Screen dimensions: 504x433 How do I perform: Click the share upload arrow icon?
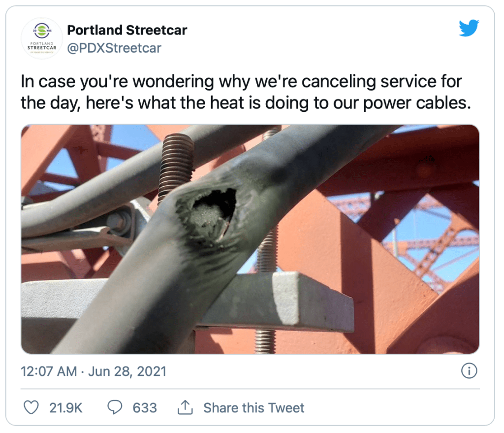tap(185, 407)
